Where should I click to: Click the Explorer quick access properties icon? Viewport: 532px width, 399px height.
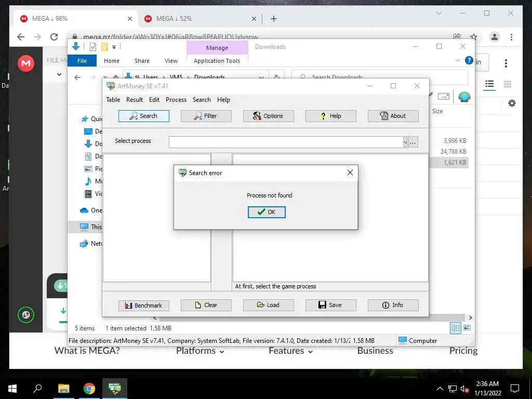click(x=92, y=47)
